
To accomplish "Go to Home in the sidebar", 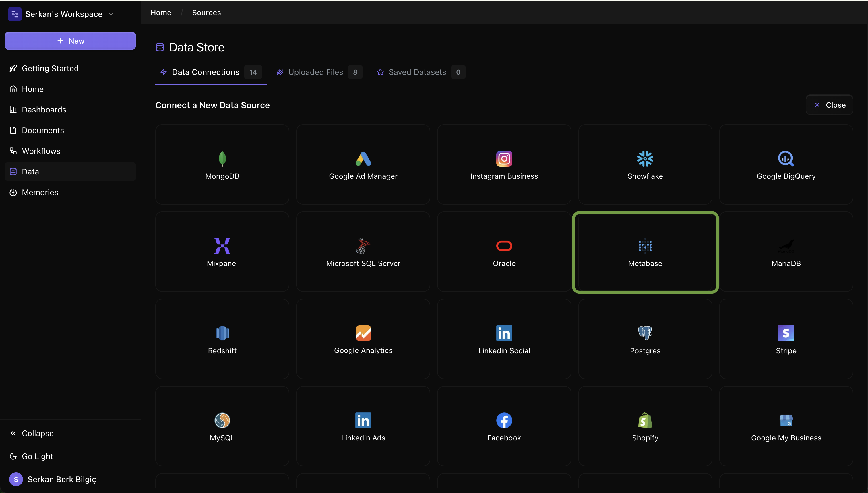I will point(70,89).
